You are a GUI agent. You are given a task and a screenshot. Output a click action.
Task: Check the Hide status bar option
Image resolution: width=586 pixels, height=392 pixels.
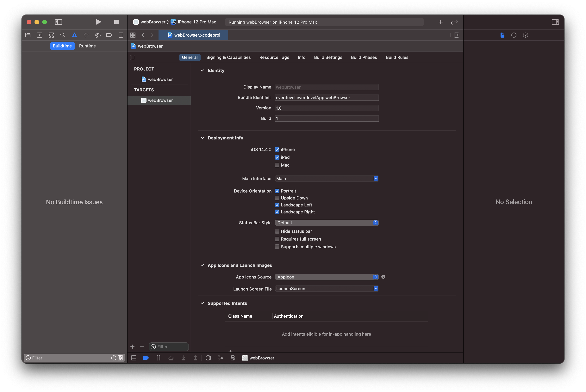coord(277,231)
